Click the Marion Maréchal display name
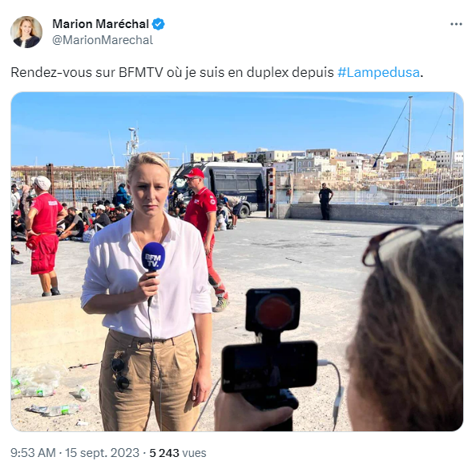The image size is (476, 465). [100, 24]
